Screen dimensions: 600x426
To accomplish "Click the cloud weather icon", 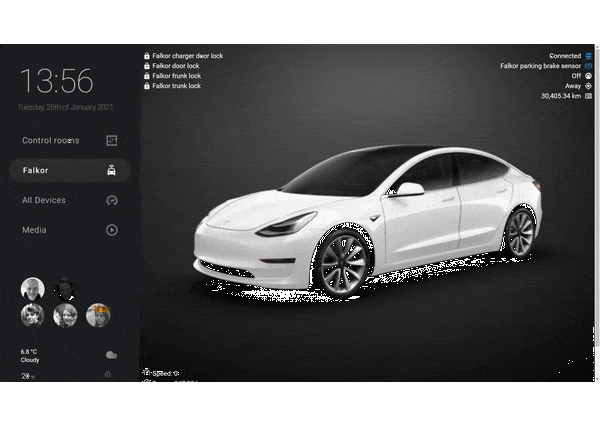I will (x=111, y=355).
